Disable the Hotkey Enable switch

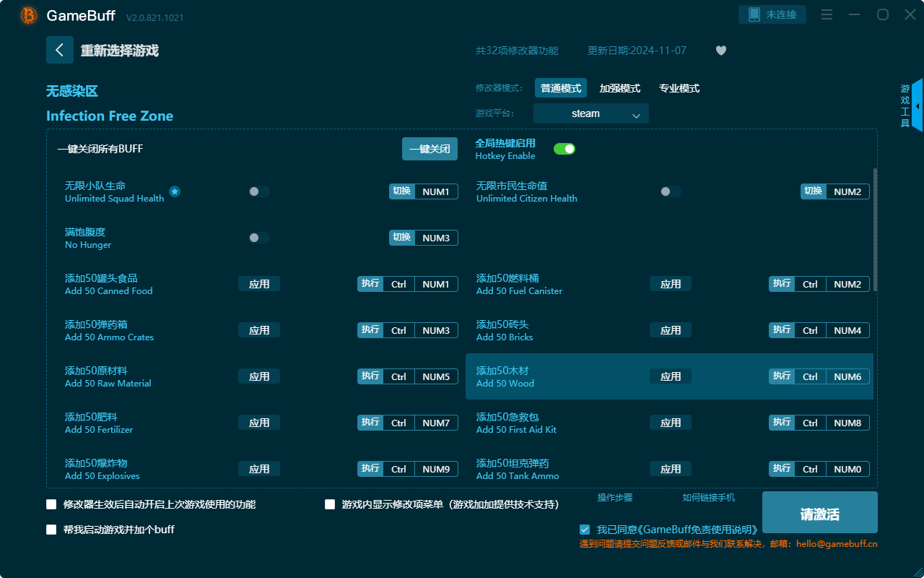[x=565, y=148]
